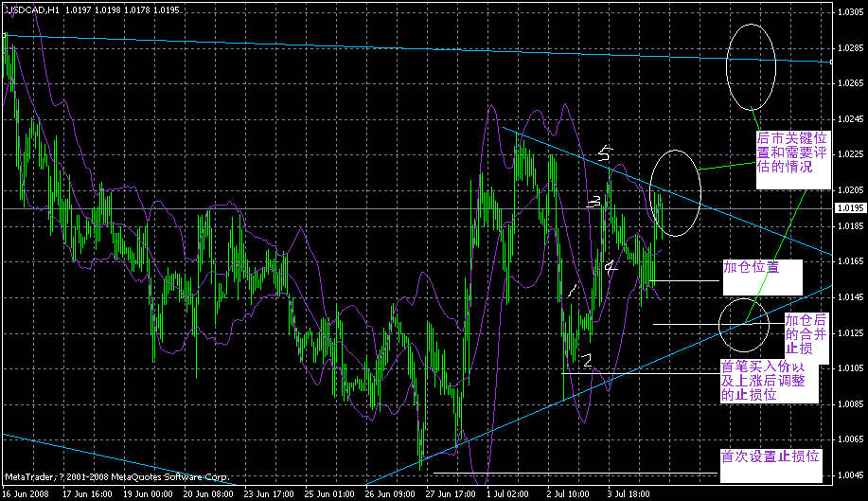Click the 16 Jun 2008 date label
Viewport: 868px width, 501px height.
(26, 493)
